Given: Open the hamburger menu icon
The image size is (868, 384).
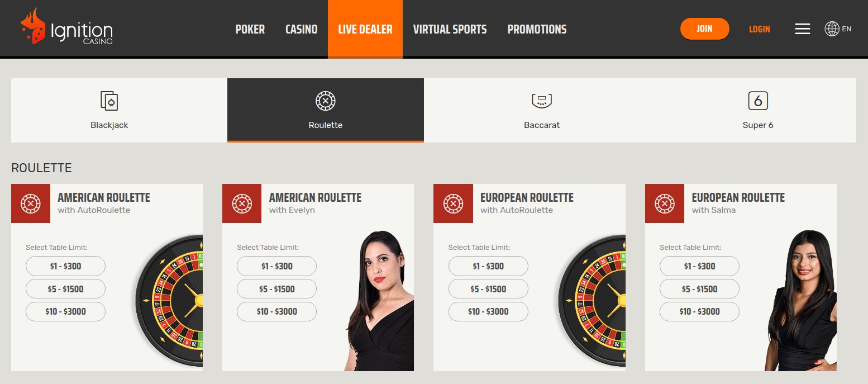Looking at the screenshot, I should [802, 29].
